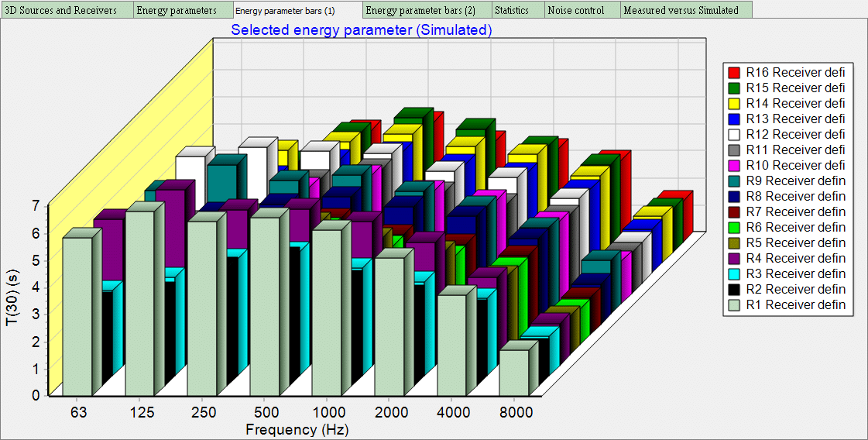Switch to the Statistics tab
The height and width of the screenshot is (440, 868).
518,10
